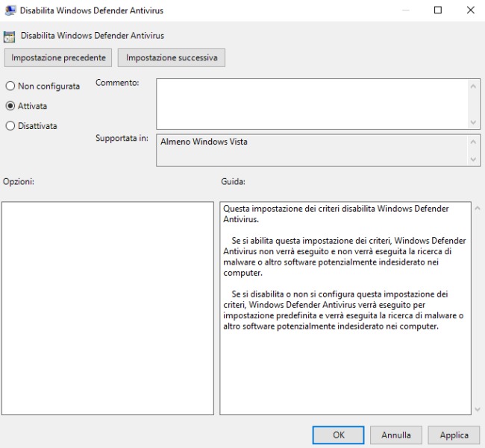Confirm with the OK button
This screenshot has width=485, height=448.
tap(339, 435)
